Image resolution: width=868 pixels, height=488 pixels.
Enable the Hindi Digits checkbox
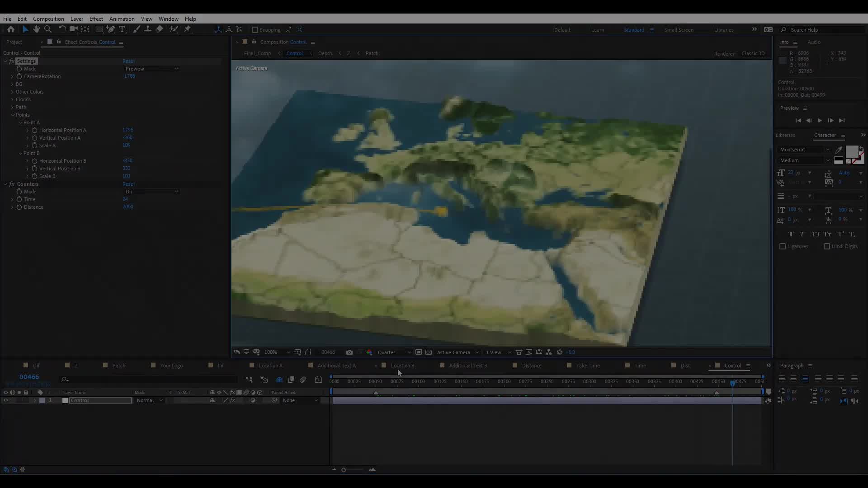click(827, 247)
